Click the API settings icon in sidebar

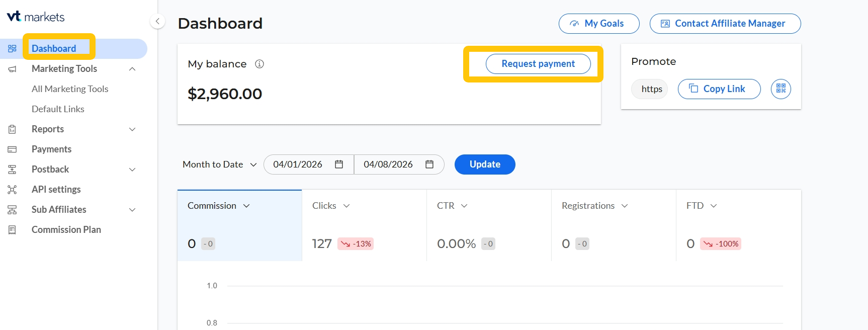pos(12,190)
